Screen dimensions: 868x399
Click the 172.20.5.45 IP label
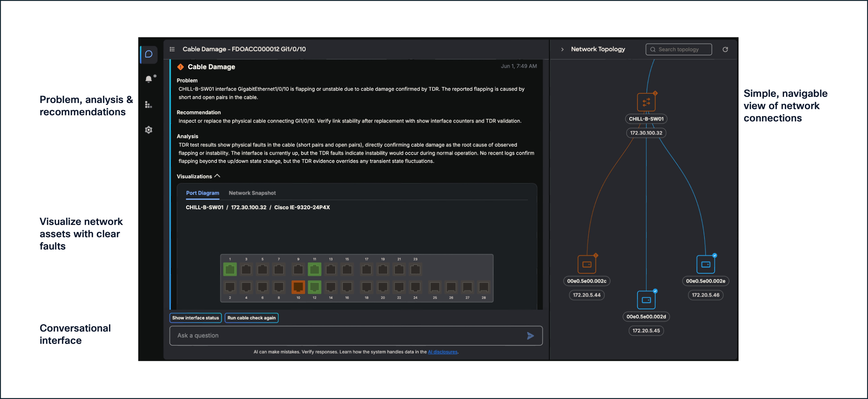point(646,330)
